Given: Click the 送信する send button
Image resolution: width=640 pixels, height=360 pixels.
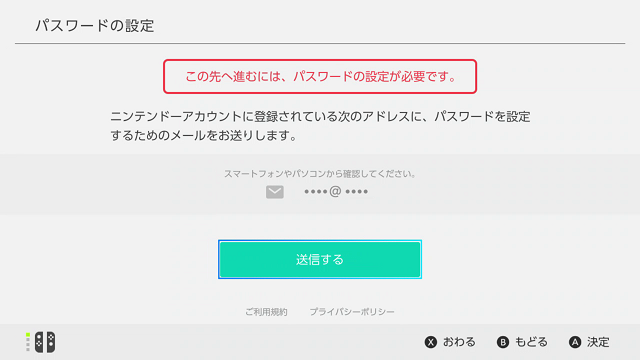Looking at the screenshot, I should tap(320, 260).
